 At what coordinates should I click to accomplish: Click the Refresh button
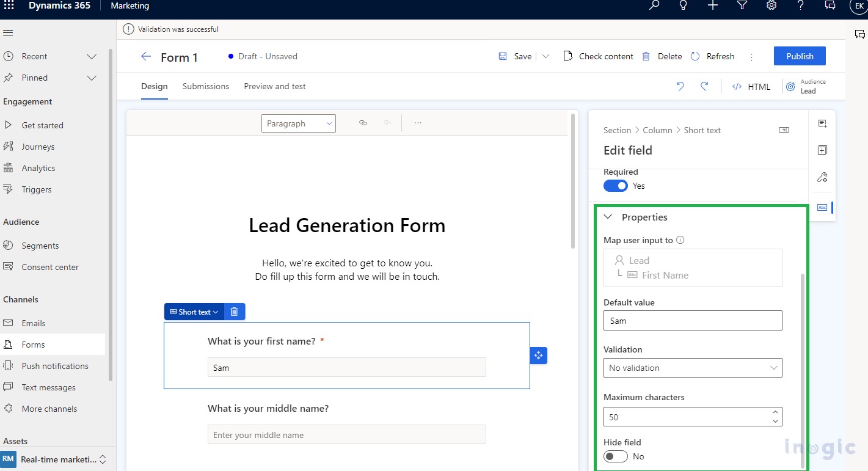pos(712,56)
